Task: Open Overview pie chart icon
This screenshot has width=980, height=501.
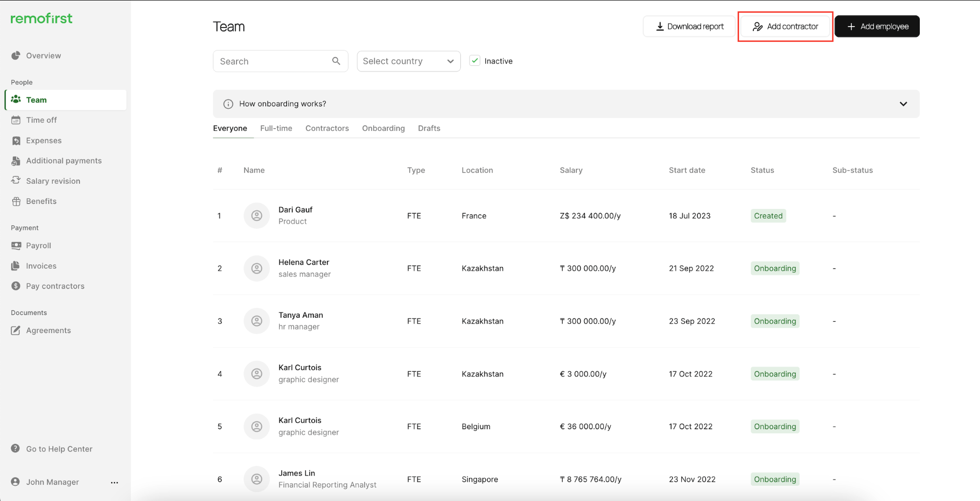Action: tap(16, 55)
